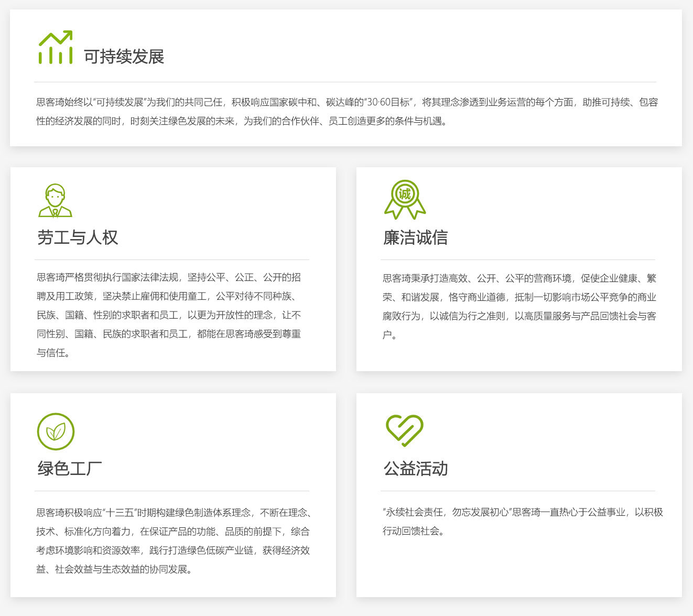The image size is (693, 616).
Task: Click the 诚 ribbon badge icon
Action: pyautogui.click(x=405, y=200)
